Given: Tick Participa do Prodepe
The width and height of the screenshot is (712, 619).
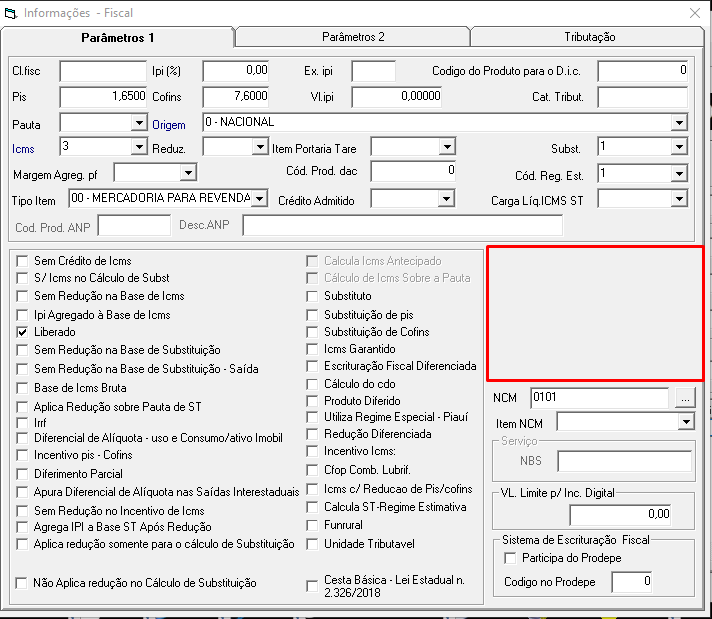Looking at the screenshot, I should point(510,558).
